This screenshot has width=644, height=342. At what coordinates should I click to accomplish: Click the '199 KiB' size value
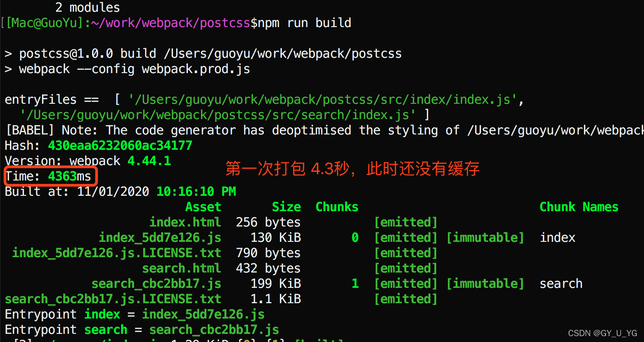point(275,284)
